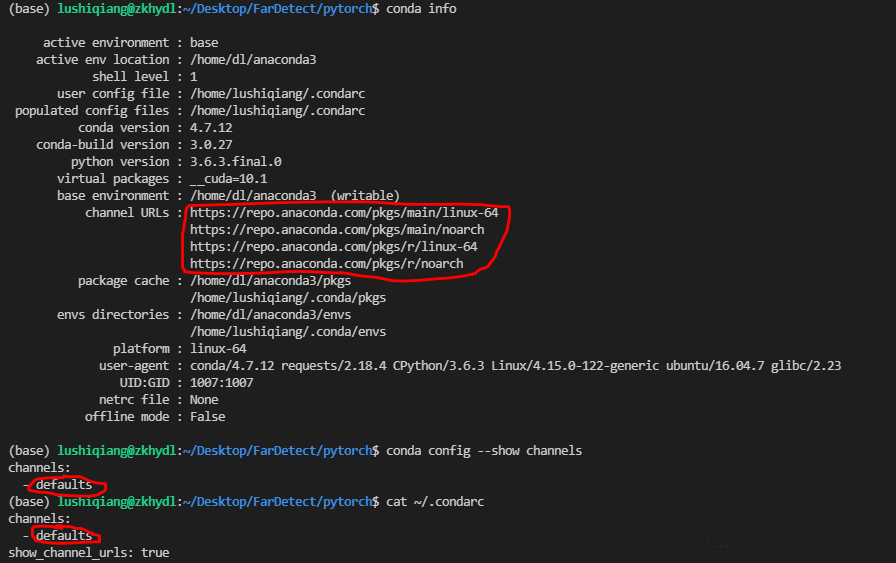Click the pkgs/r/linux-64 channel URL
Screen dimensions: 896x563
(x=333, y=247)
